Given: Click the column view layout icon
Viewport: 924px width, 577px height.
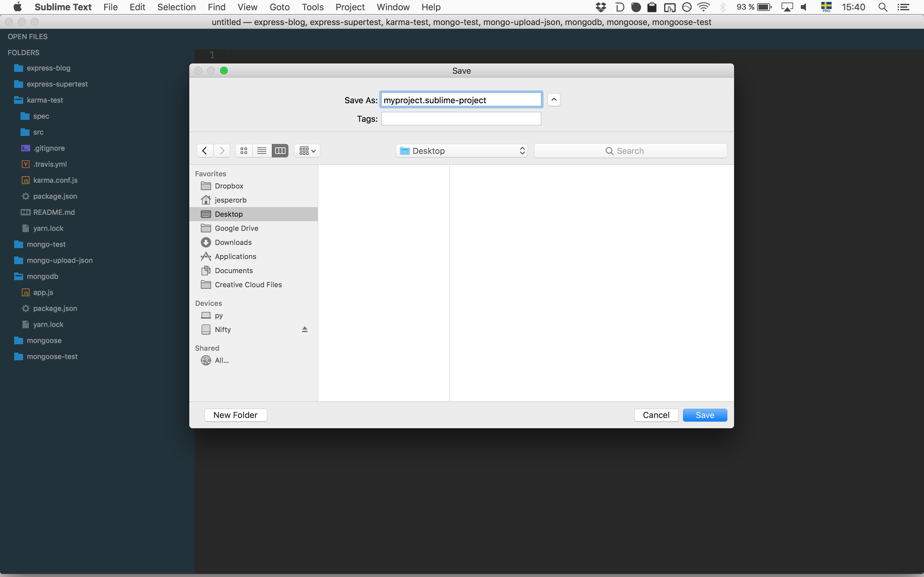Looking at the screenshot, I should [279, 150].
